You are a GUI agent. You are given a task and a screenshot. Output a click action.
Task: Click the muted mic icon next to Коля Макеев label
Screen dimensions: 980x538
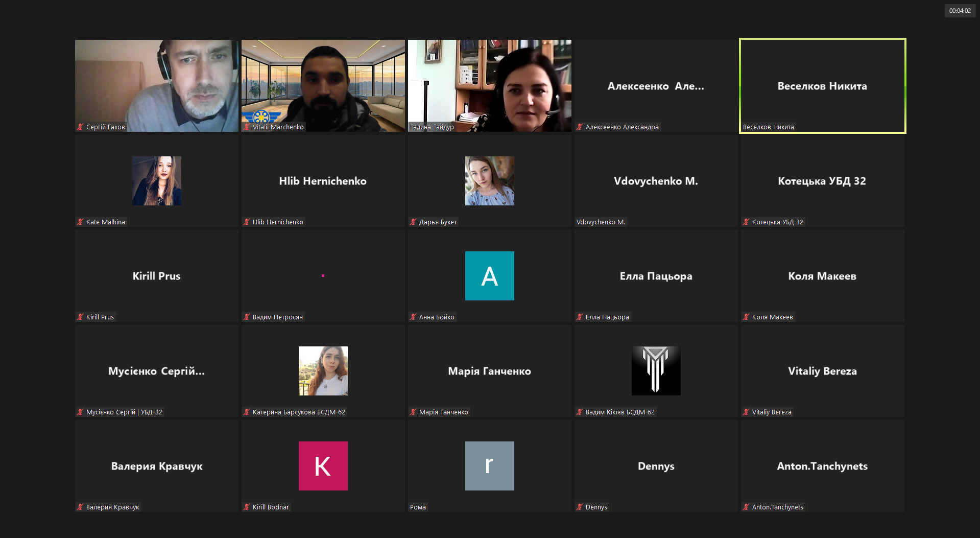click(x=746, y=317)
